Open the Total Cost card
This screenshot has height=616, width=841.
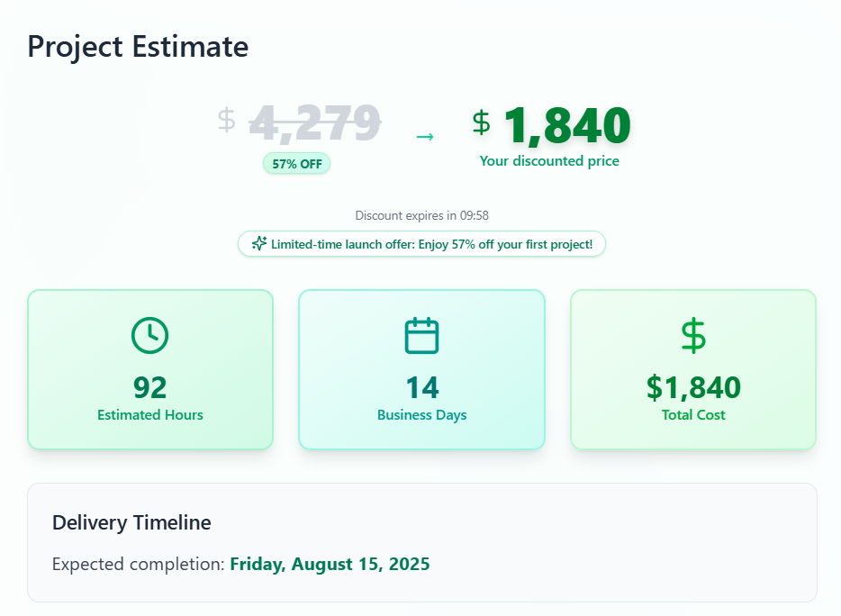(x=693, y=370)
